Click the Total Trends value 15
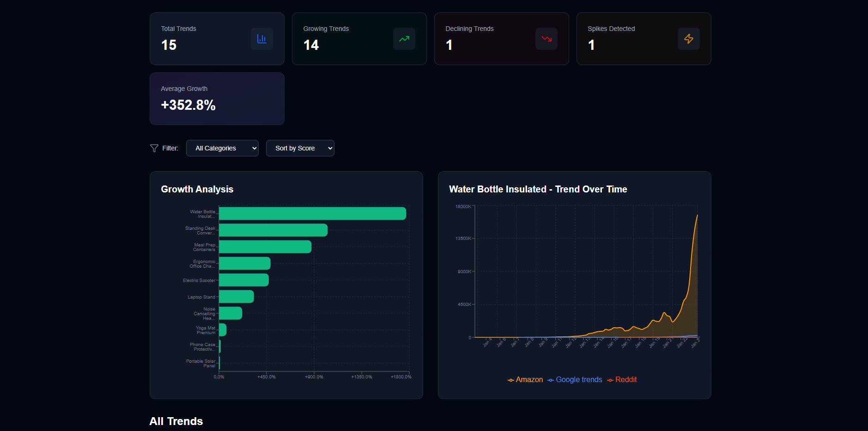 coord(169,45)
